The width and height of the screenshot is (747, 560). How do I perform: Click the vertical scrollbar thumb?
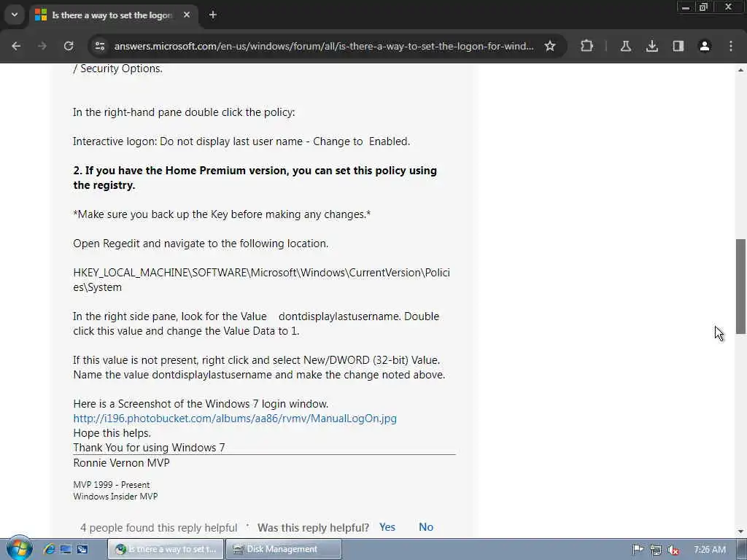(740, 286)
